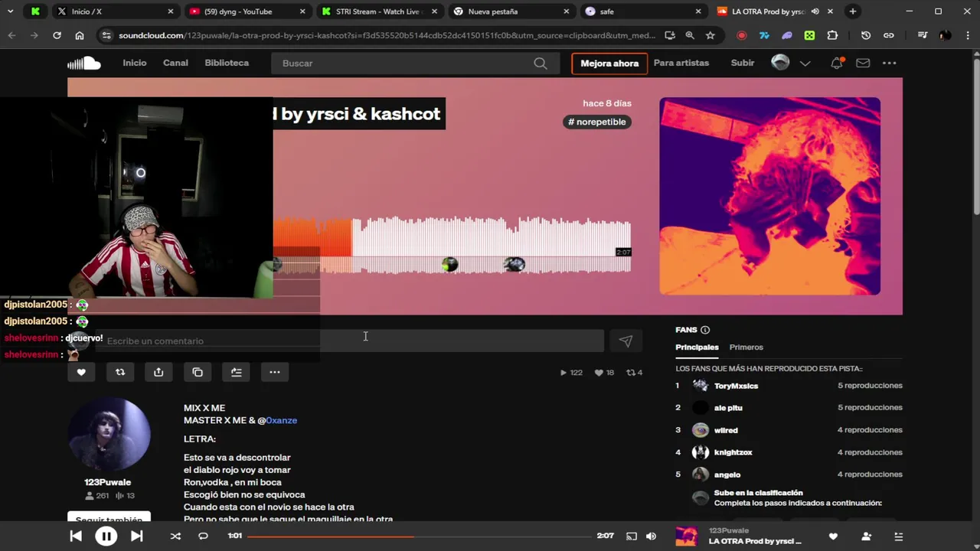Click the Subir upload link
This screenshot has height=551, width=980.
(x=743, y=63)
